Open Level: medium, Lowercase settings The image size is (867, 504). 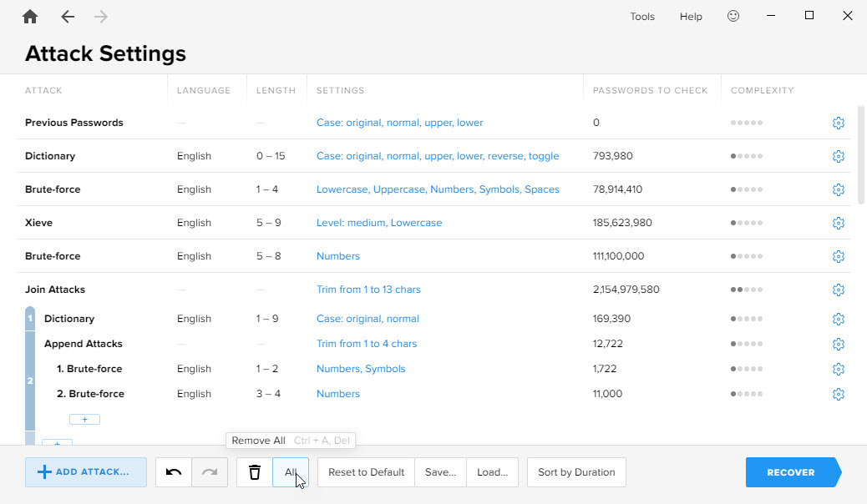point(378,223)
